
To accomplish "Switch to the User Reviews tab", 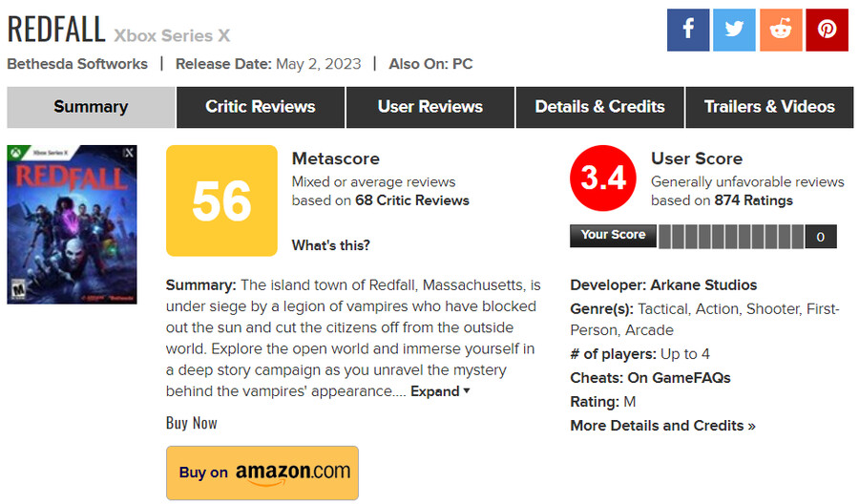I will (x=430, y=107).
